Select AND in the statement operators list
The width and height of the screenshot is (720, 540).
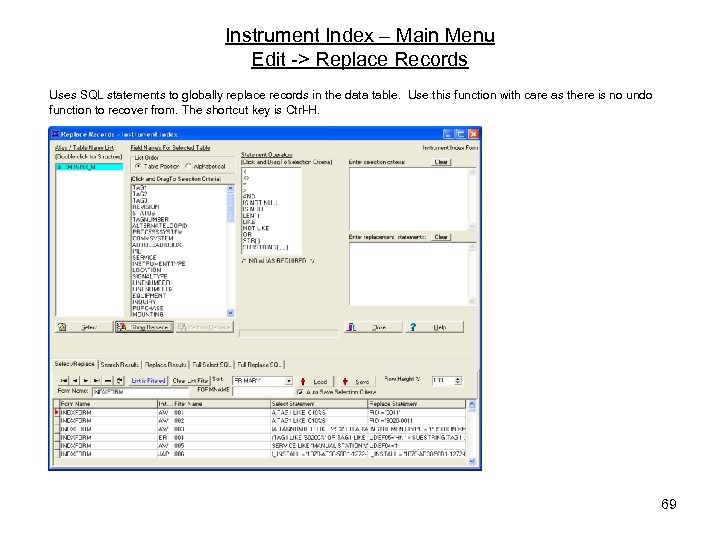tap(248, 196)
